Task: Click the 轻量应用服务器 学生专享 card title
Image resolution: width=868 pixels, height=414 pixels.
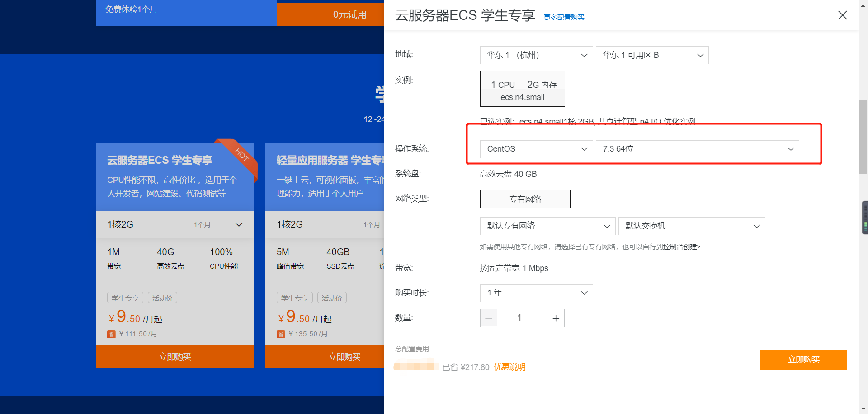Action: pos(330,160)
